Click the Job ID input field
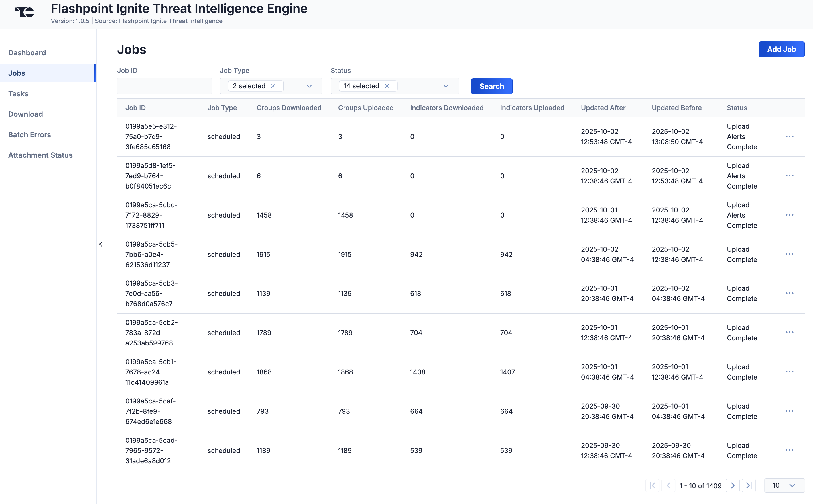This screenshot has width=813, height=504. (x=164, y=86)
